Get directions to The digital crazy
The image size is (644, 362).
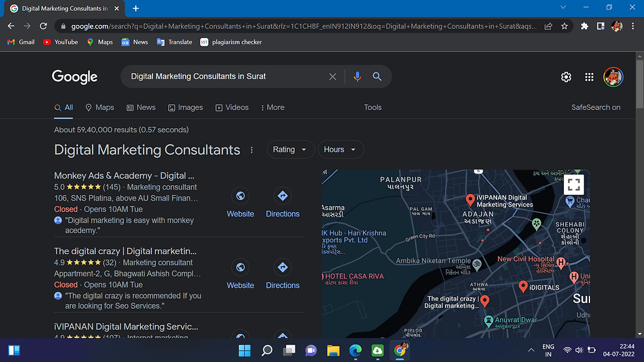[x=283, y=267]
